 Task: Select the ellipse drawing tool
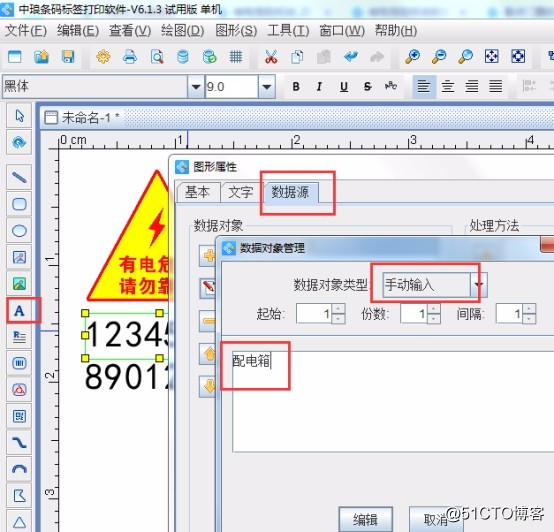[19, 231]
